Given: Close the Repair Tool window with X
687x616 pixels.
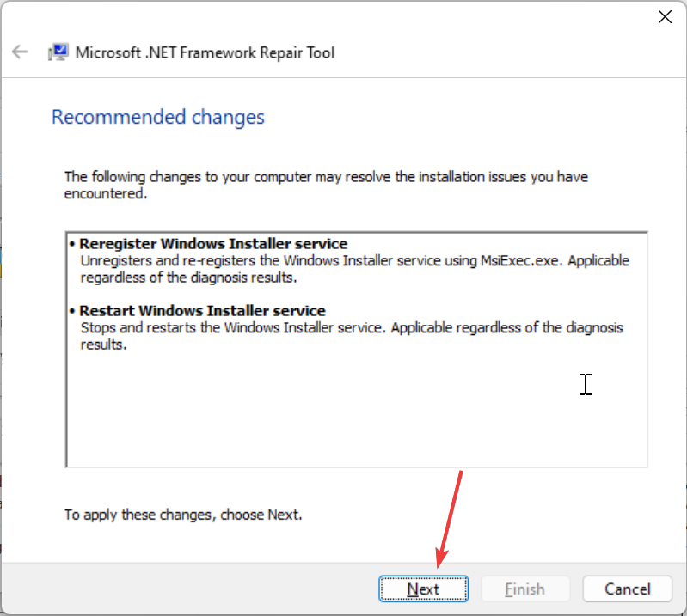Looking at the screenshot, I should pyautogui.click(x=664, y=16).
